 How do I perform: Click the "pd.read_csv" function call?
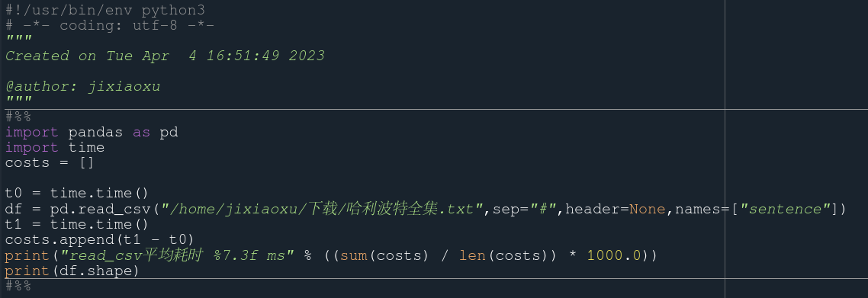coord(101,209)
